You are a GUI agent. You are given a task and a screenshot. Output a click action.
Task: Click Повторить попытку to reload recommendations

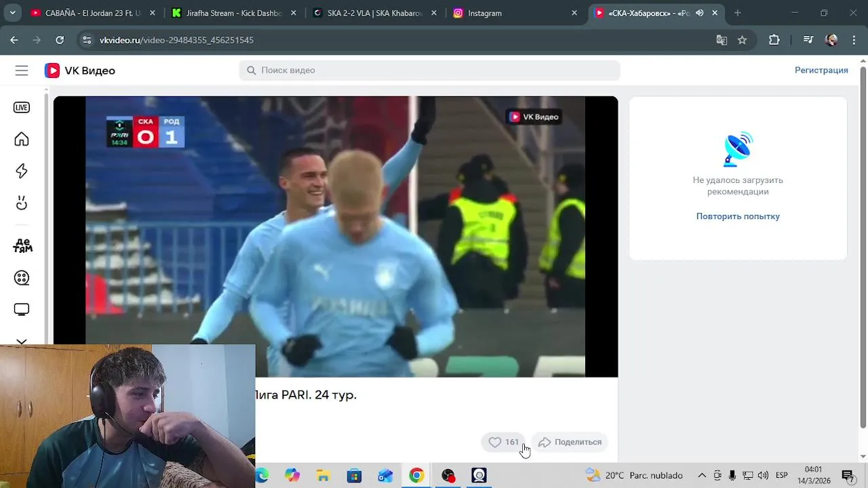(x=738, y=216)
